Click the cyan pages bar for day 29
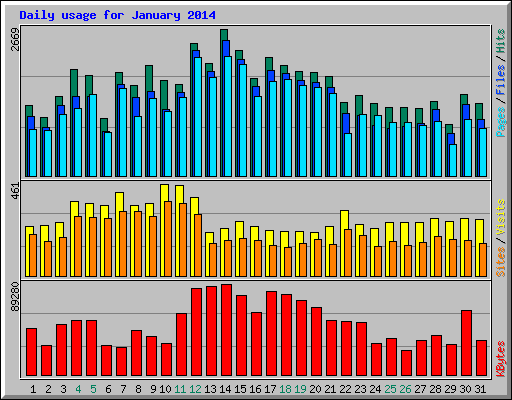The width and height of the screenshot is (512, 400). click(453, 160)
